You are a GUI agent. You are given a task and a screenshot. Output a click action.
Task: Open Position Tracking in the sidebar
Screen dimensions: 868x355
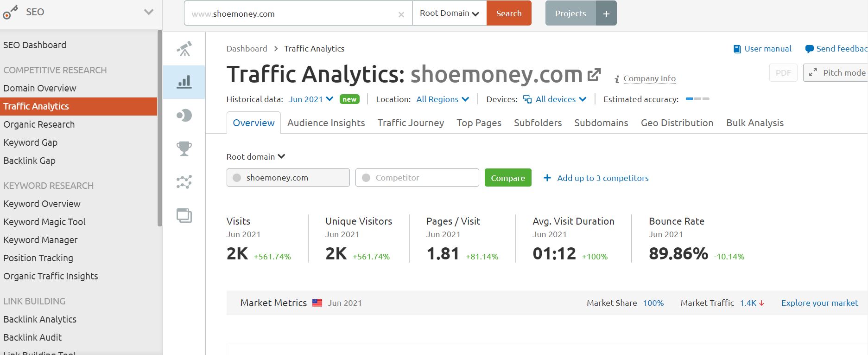coord(38,258)
